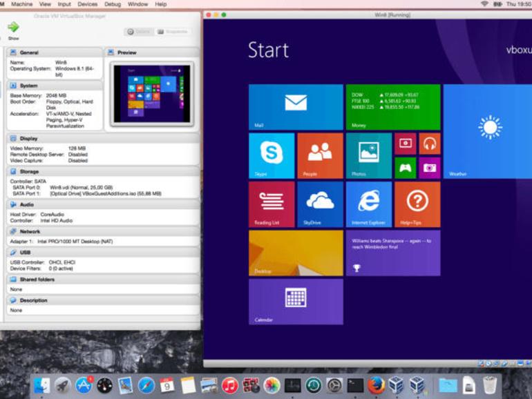
Task: Launch Firefox from the Dock
Action: [376, 385]
